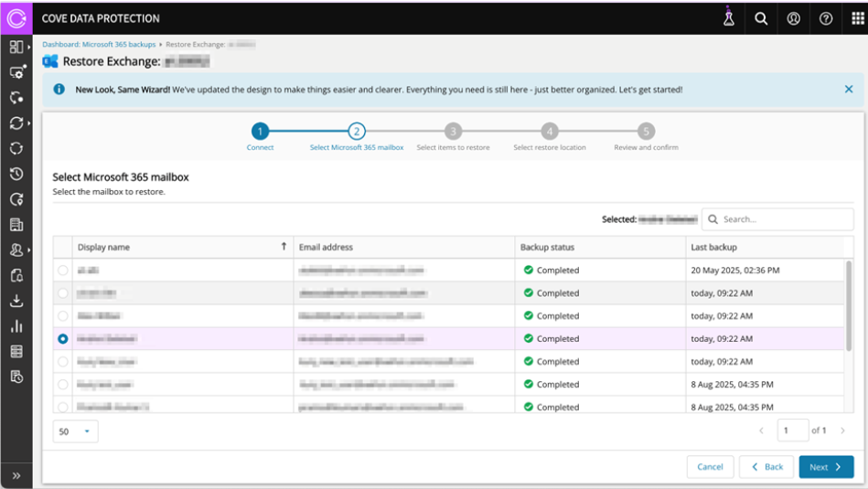Go to the next page arrow in pagination
Image resolution: width=868 pixels, height=489 pixels.
pos(842,431)
